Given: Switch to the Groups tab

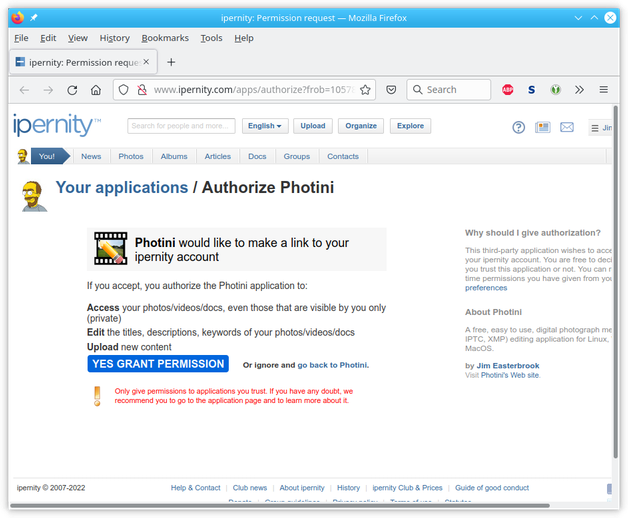Looking at the screenshot, I should coord(297,156).
